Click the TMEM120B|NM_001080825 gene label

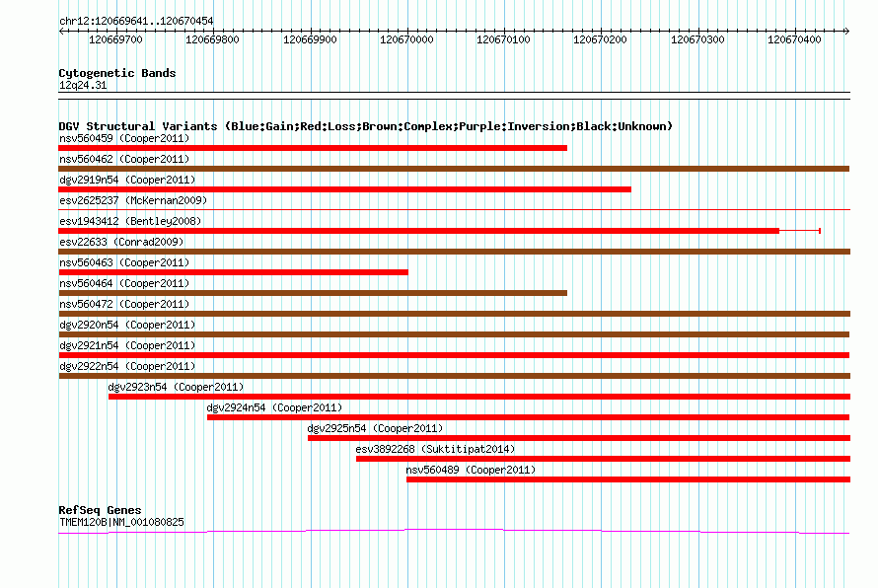point(121,522)
